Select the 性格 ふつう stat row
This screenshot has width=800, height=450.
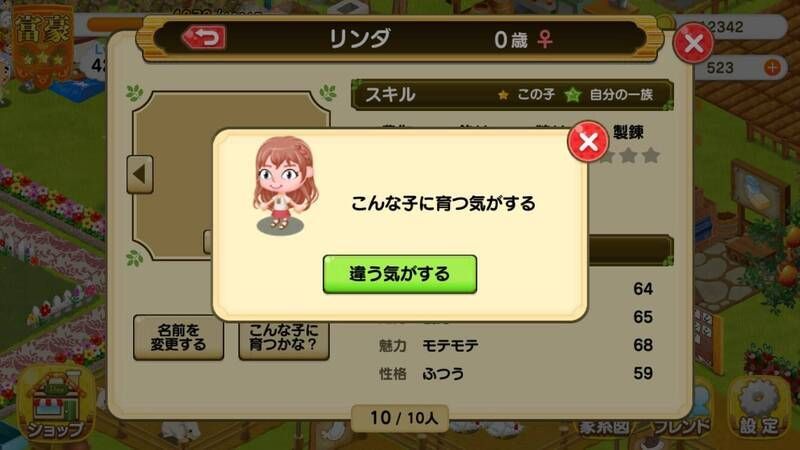(515, 373)
